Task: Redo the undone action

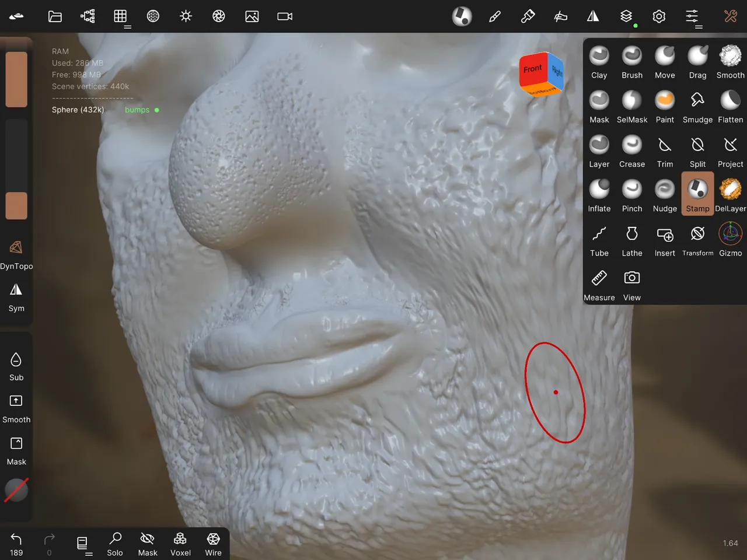Action: coord(49,544)
